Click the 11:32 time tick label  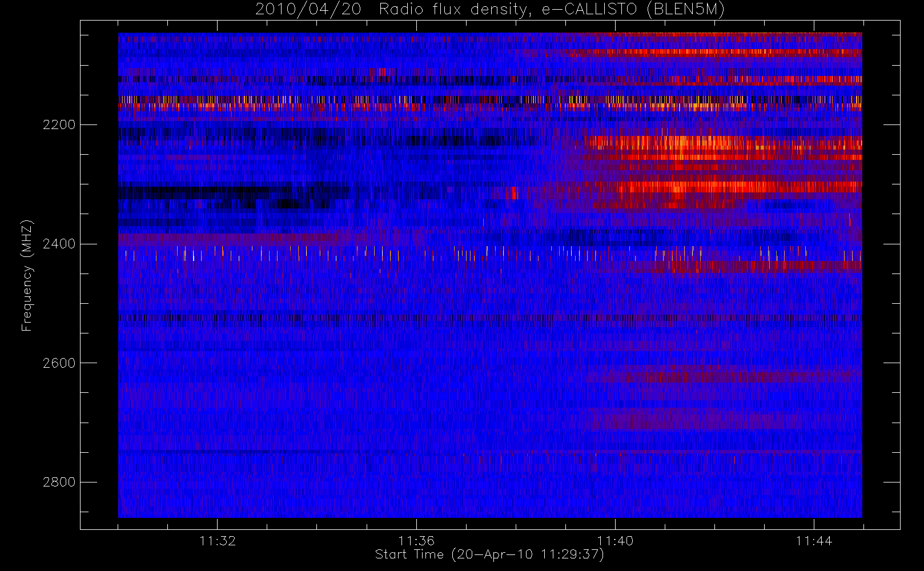pyautogui.click(x=218, y=541)
